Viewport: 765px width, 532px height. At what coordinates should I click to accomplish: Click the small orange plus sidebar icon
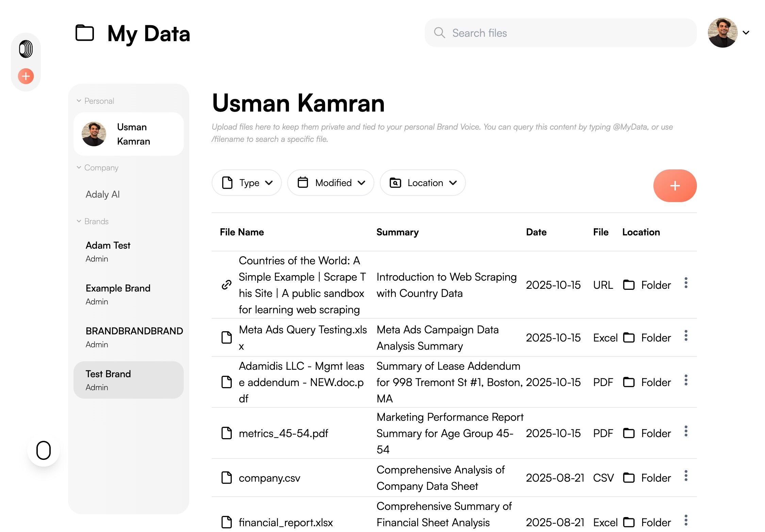pyautogui.click(x=26, y=76)
